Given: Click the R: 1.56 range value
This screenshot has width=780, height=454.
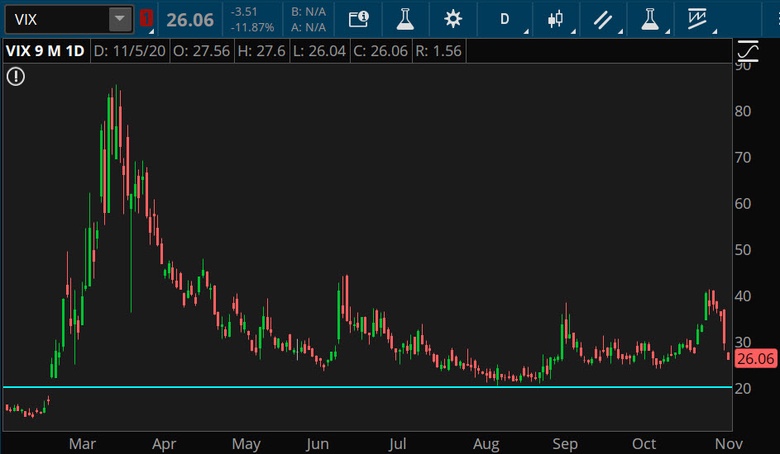Looking at the screenshot, I should (438, 51).
